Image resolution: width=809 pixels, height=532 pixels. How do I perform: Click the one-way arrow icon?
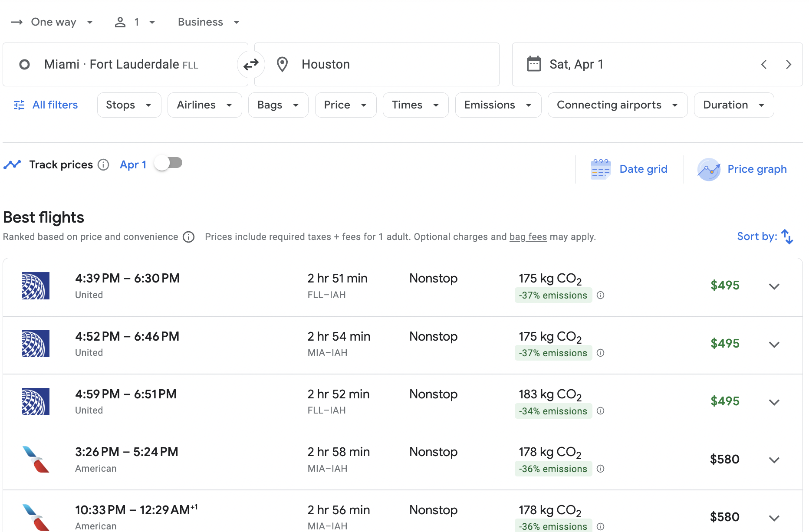pos(16,22)
